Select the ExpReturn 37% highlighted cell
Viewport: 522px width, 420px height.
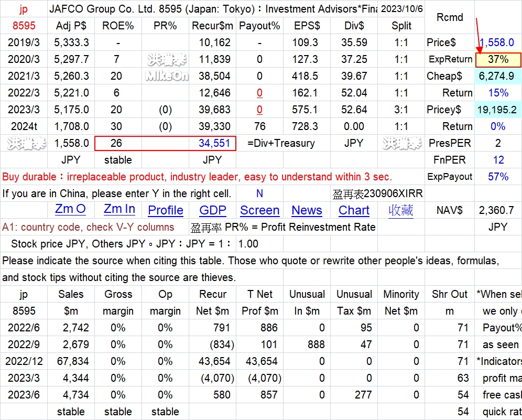click(x=498, y=59)
